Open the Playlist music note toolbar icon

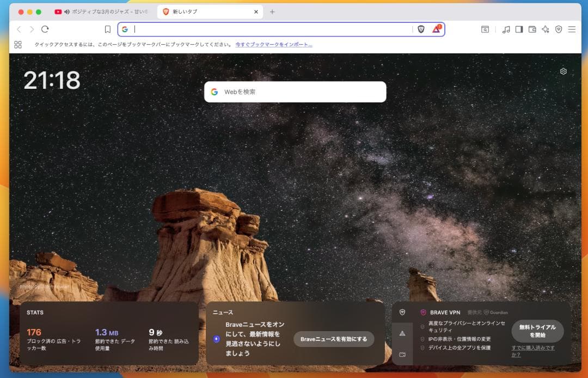coord(506,29)
